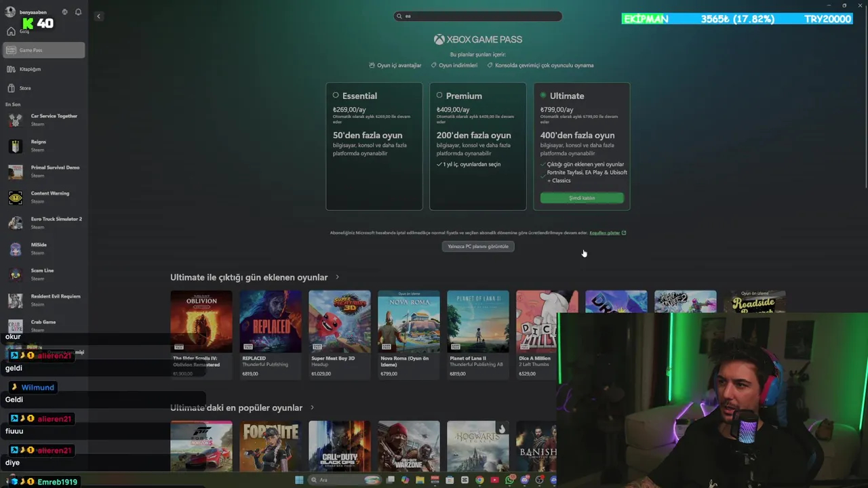Open Kitaplığım library in the sidebar
Screen dimensions: 868x488
pos(44,69)
